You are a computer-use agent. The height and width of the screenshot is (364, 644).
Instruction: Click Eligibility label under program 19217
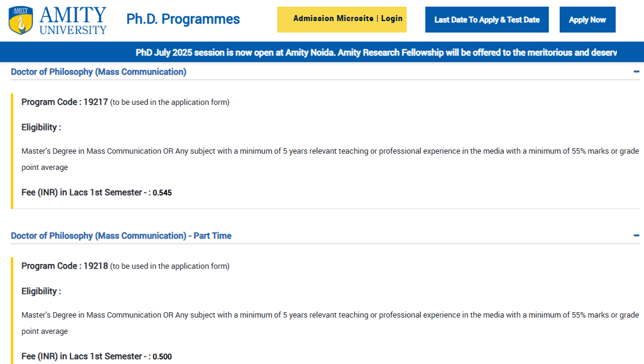tap(41, 127)
